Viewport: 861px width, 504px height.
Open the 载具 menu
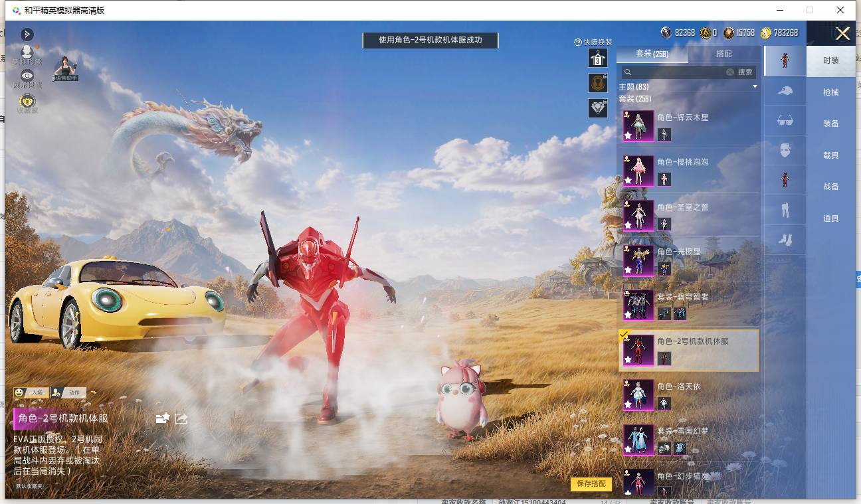831,155
